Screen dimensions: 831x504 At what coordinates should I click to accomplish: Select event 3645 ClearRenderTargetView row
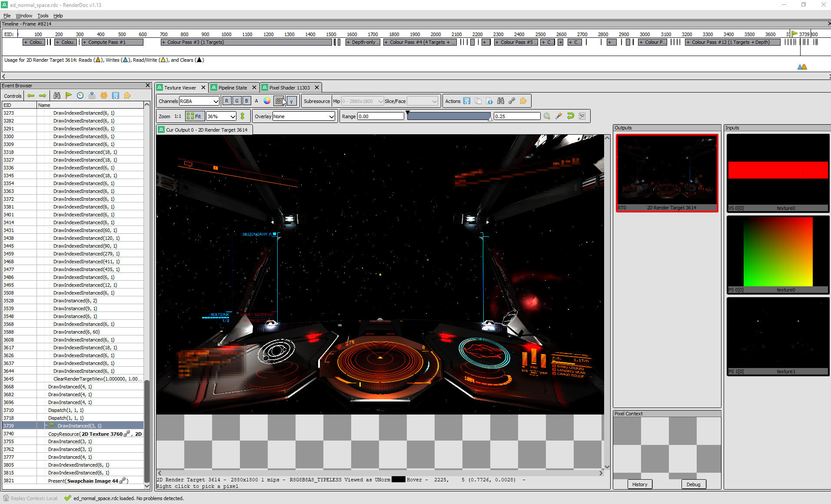click(x=73, y=379)
